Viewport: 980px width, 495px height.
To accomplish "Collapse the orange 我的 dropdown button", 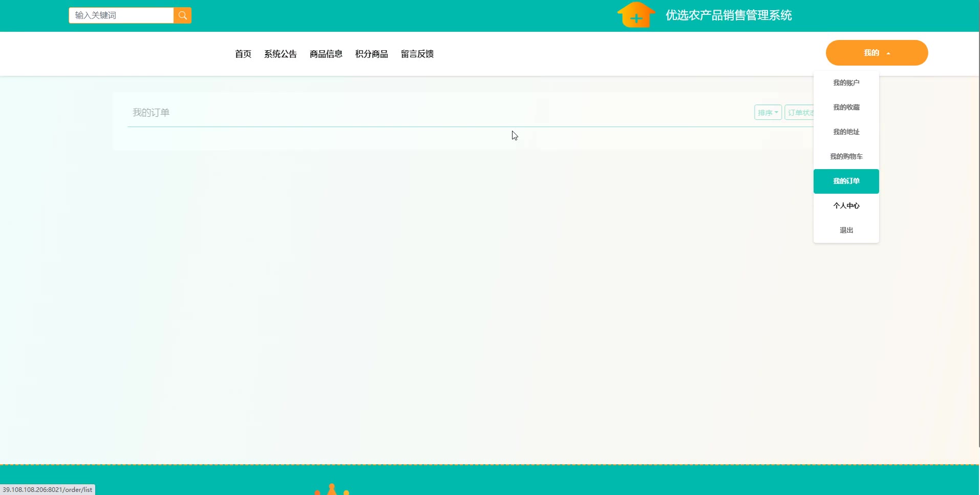I will tap(877, 53).
